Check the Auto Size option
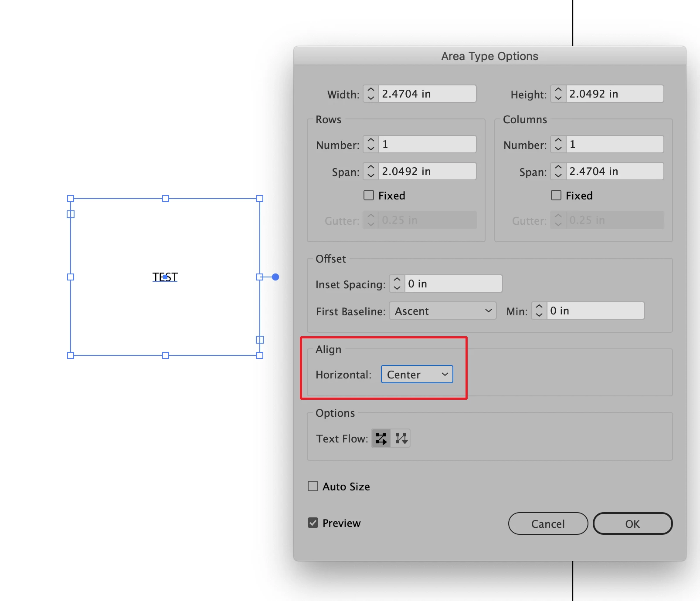This screenshot has width=700, height=601. pyautogui.click(x=313, y=486)
